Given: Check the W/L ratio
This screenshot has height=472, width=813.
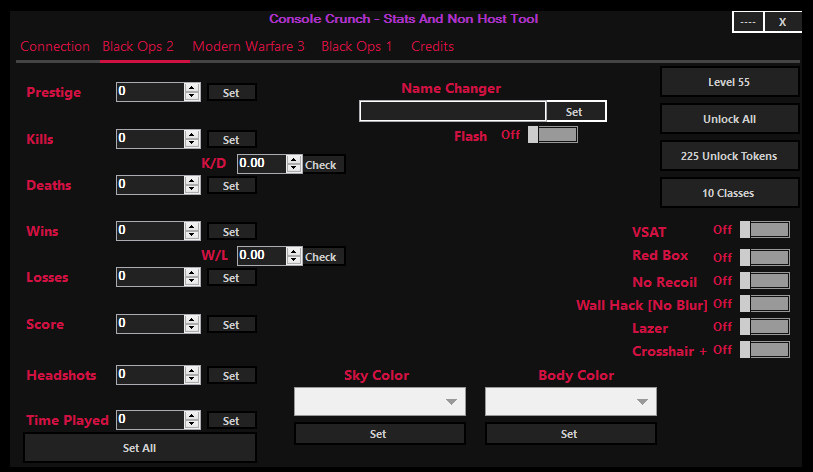Looking at the screenshot, I should pyautogui.click(x=324, y=256).
